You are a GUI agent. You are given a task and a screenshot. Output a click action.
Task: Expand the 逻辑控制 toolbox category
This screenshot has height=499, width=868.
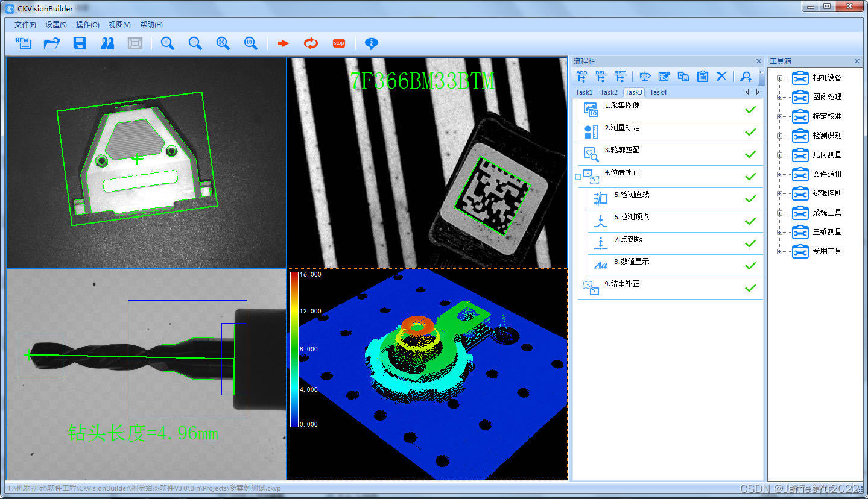click(779, 193)
